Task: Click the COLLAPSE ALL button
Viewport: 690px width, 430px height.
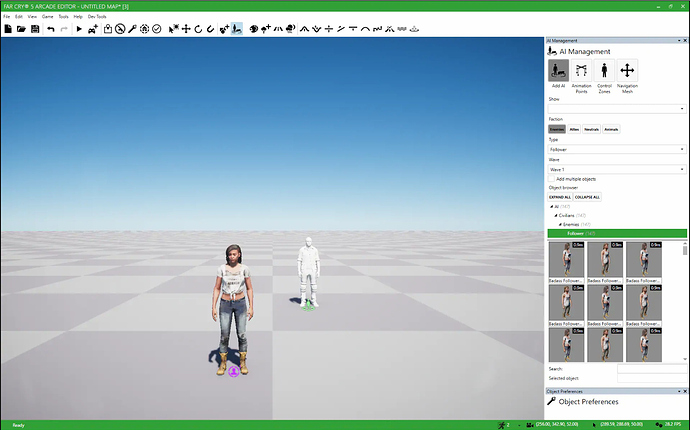Action: [x=587, y=197]
